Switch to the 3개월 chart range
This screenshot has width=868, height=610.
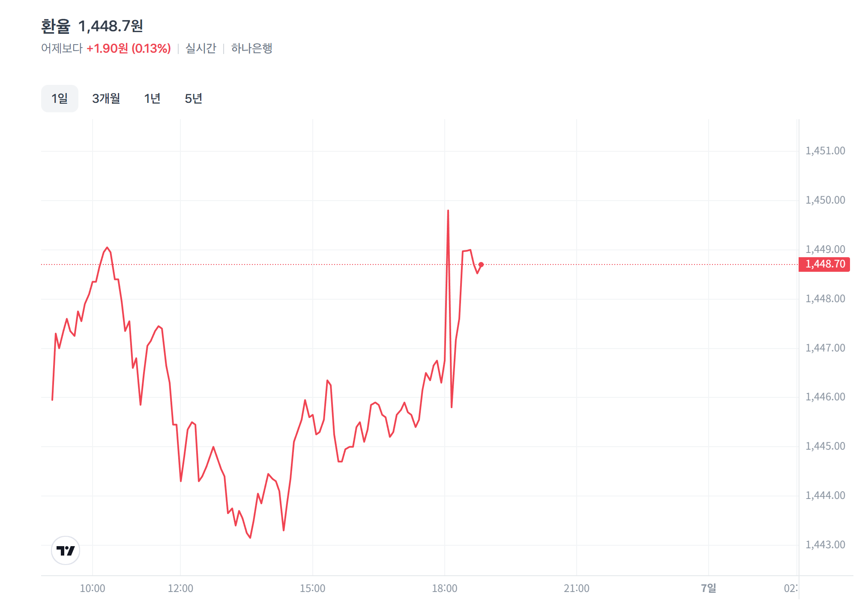click(x=106, y=99)
